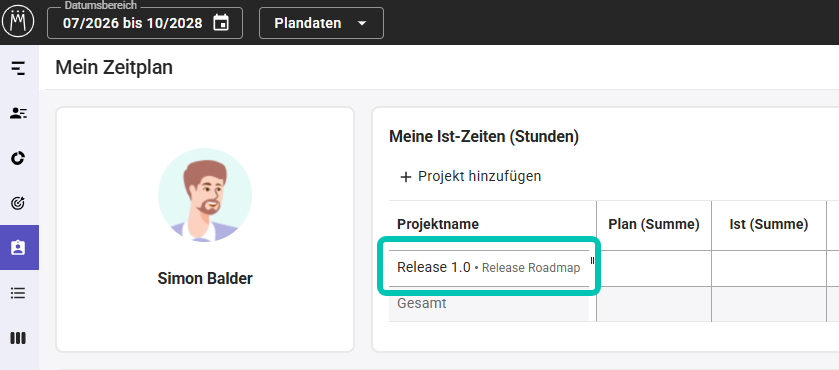The image size is (839, 370).
Task: Click the Meine Ist-Zeiten (Stunden) heading
Action: (x=484, y=137)
